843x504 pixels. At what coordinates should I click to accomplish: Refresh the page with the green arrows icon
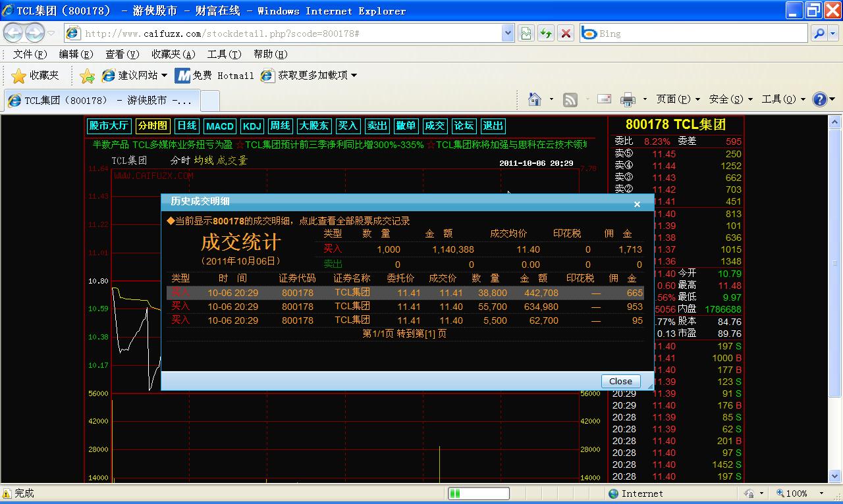[545, 34]
